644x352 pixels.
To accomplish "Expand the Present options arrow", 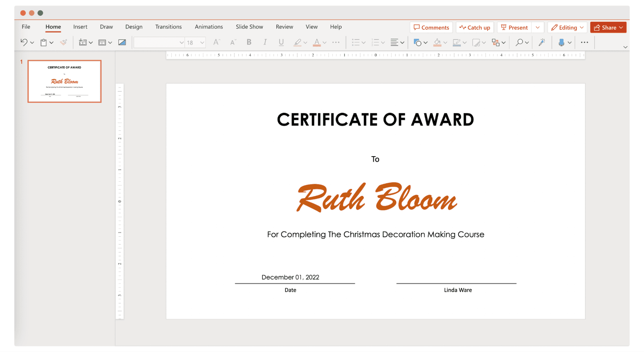I will point(538,27).
